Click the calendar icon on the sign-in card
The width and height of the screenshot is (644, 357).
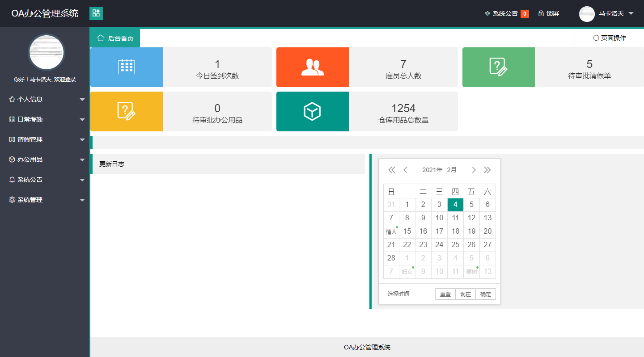click(126, 67)
